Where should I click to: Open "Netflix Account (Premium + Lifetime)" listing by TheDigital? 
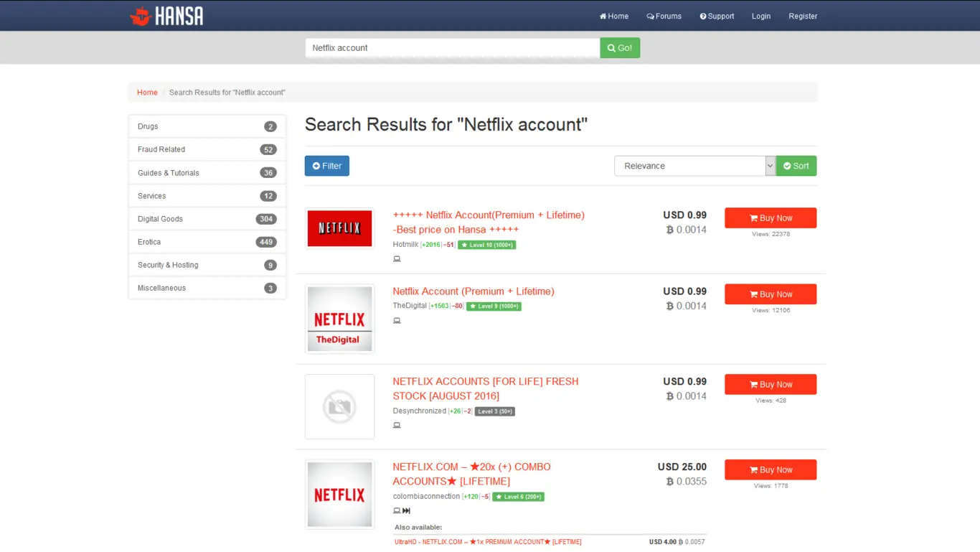(x=473, y=291)
